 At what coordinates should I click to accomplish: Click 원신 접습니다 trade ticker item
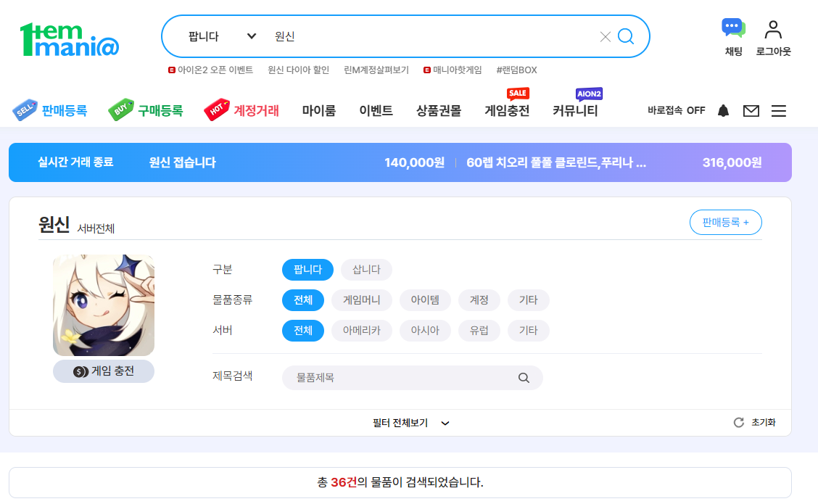182,162
